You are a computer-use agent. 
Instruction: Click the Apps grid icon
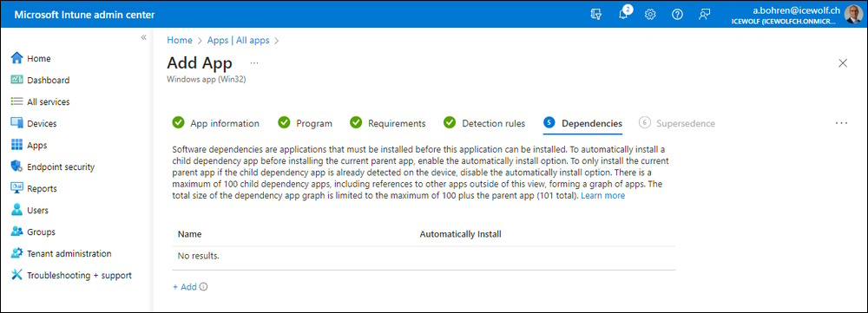[x=16, y=145]
